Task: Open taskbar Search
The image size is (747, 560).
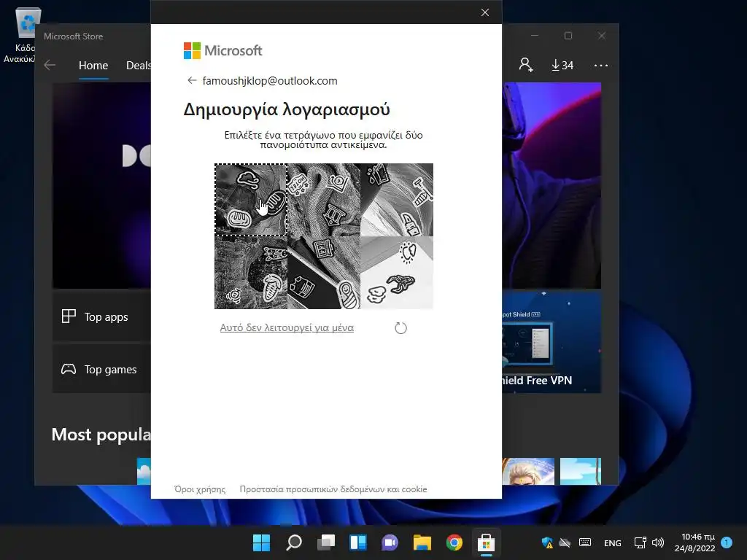Action: [294, 542]
